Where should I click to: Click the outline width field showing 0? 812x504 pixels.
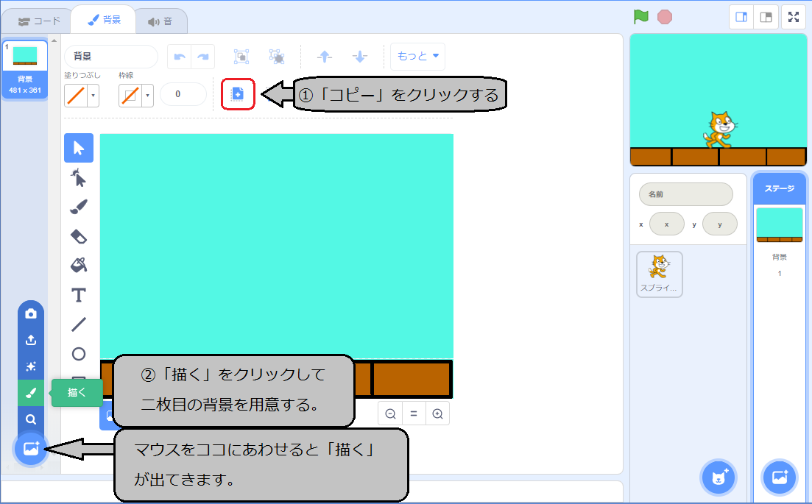click(183, 94)
